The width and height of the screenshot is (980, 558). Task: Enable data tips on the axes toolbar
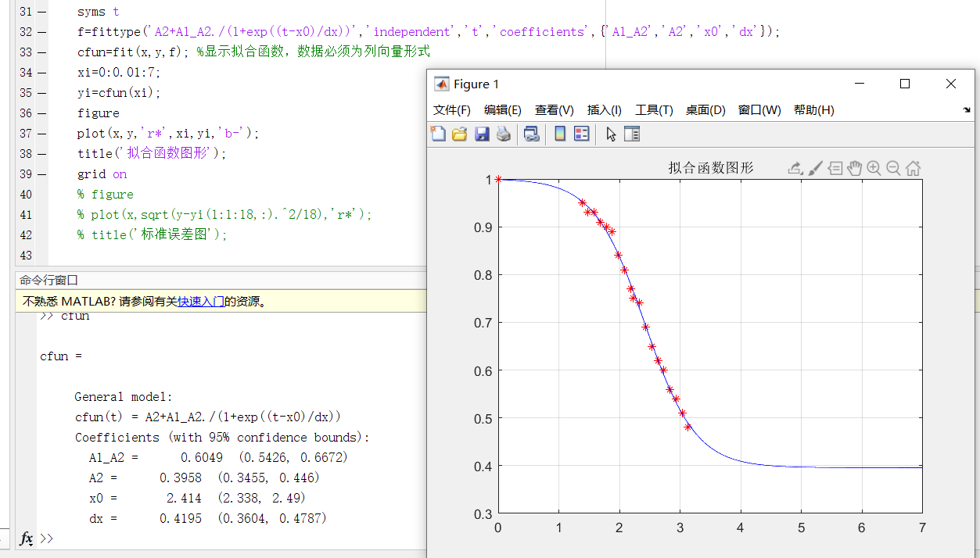pyautogui.click(x=835, y=168)
